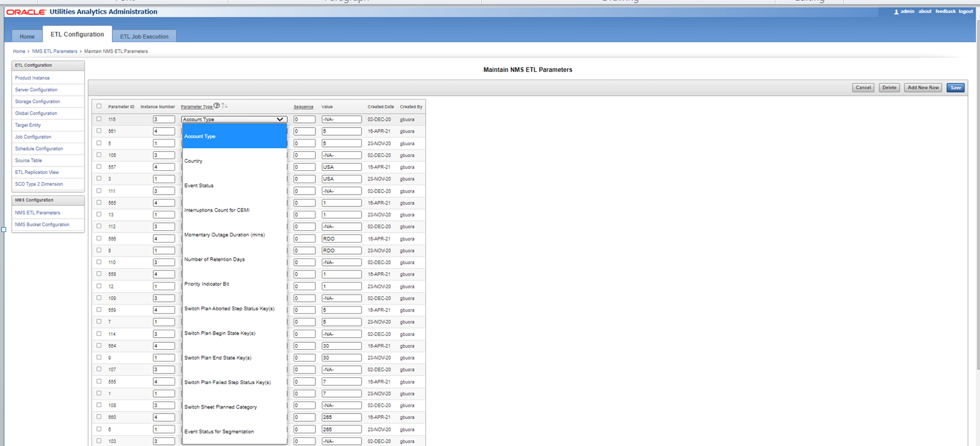The height and width of the screenshot is (446, 980).
Task: Open the Home tab
Action: click(26, 36)
